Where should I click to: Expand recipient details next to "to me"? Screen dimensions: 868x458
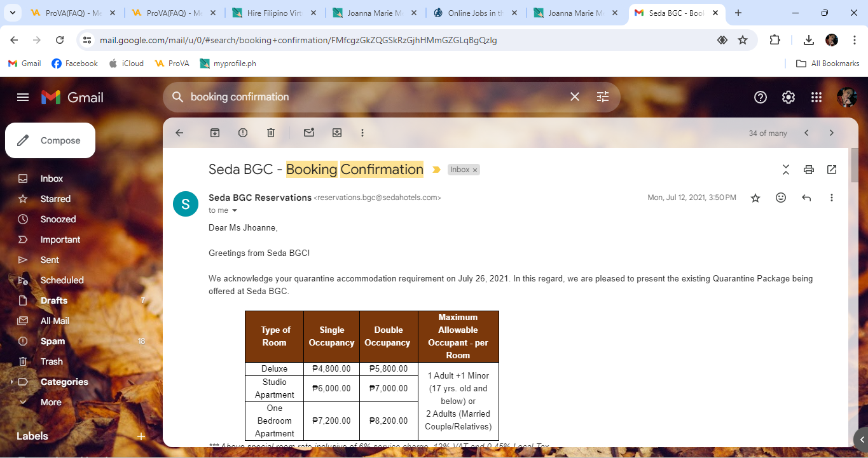pos(234,210)
